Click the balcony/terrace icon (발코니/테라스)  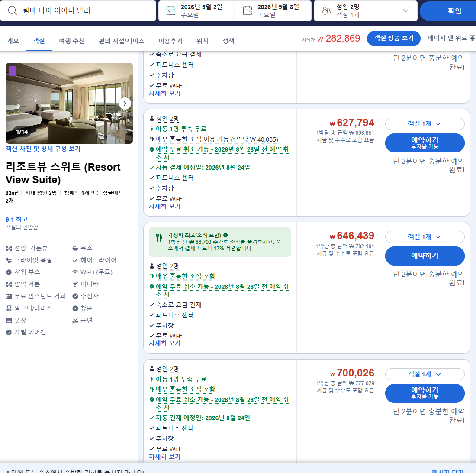click(9, 308)
